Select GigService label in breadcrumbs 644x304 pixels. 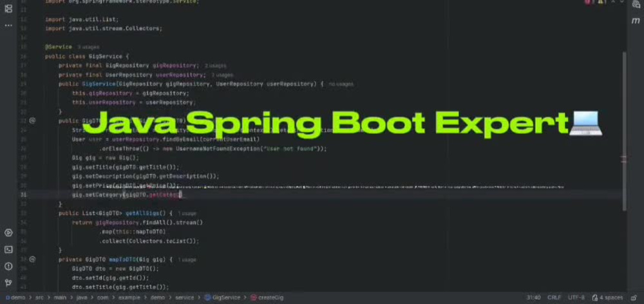click(227, 298)
